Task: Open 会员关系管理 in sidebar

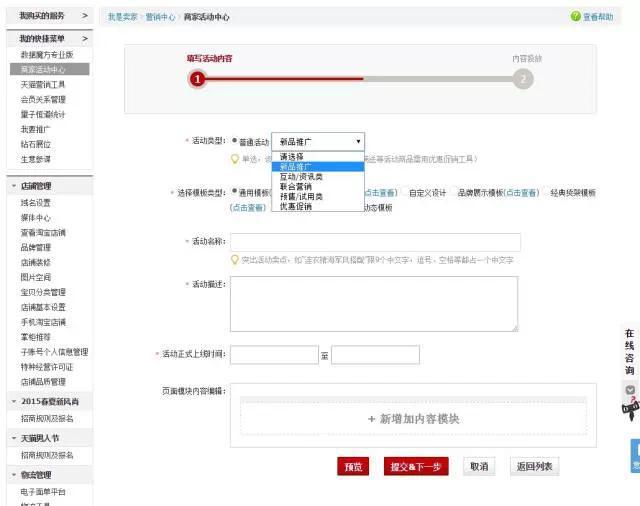Action: (43, 100)
